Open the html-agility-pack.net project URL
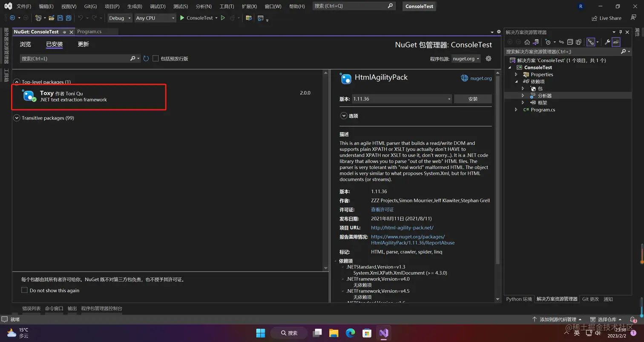This screenshot has height=342, width=644. coord(402,228)
